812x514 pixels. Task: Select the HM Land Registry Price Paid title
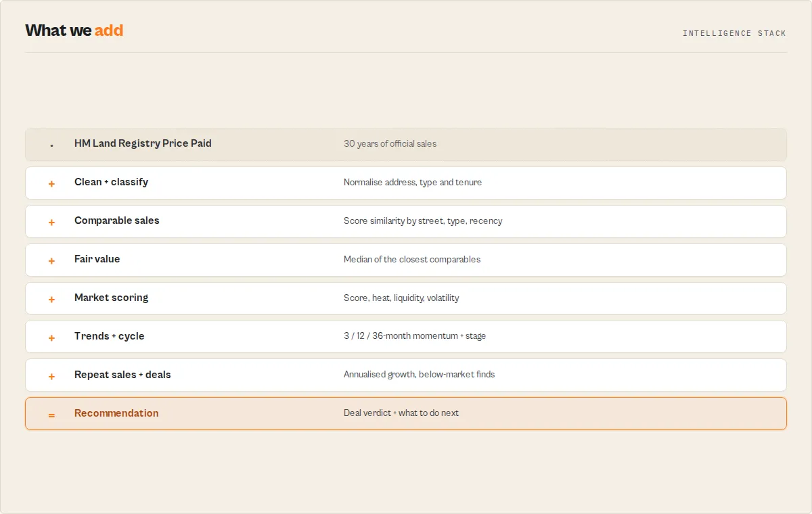pyautogui.click(x=143, y=143)
